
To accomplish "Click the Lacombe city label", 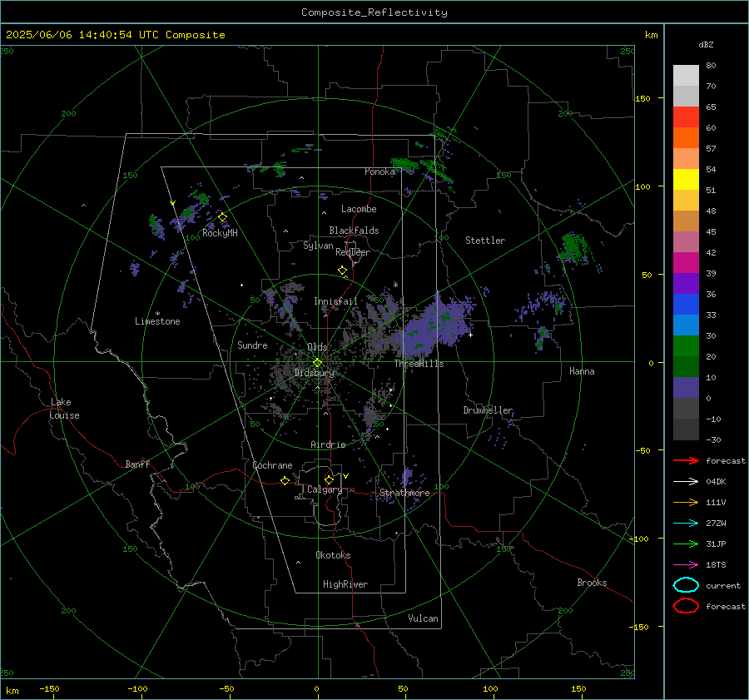I will (359, 209).
